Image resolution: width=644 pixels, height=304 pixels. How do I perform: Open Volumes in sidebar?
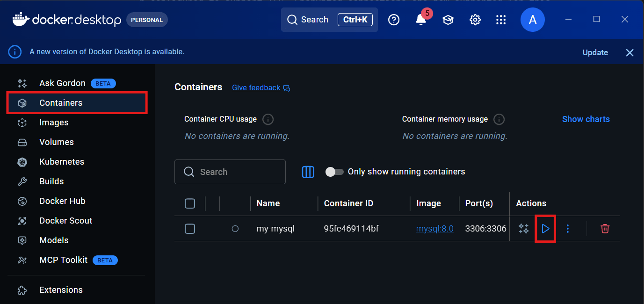77,142
